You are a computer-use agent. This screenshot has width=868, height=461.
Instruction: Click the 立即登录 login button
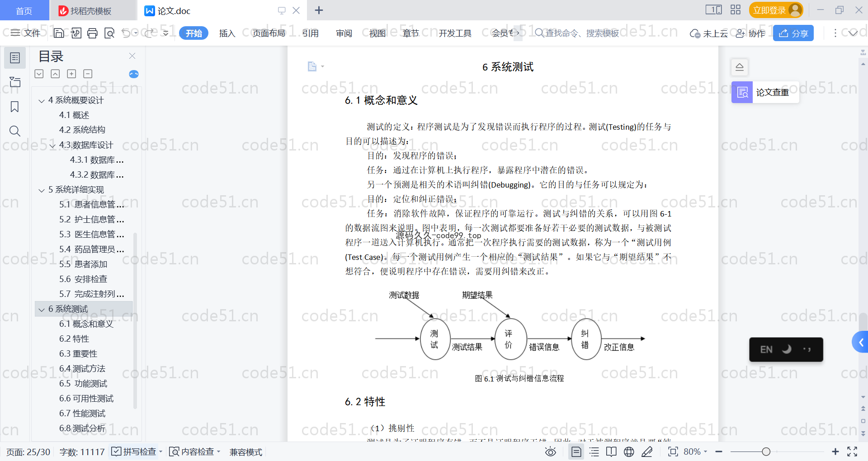(x=776, y=10)
